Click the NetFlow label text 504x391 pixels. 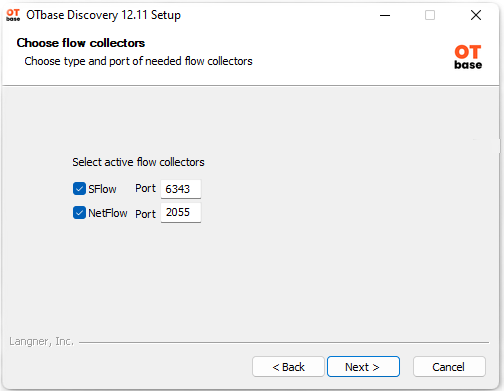(108, 213)
